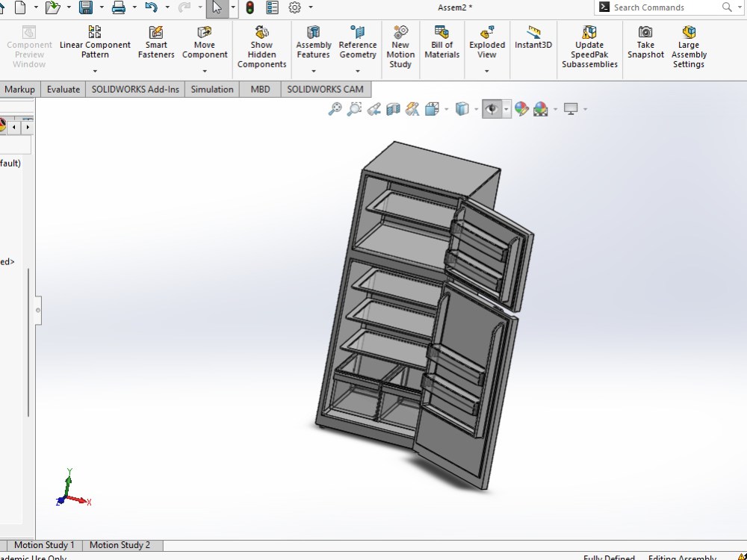Viewport: 747px width, 560px height.
Task: Start a New Motion Study
Action: coord(400,47)
